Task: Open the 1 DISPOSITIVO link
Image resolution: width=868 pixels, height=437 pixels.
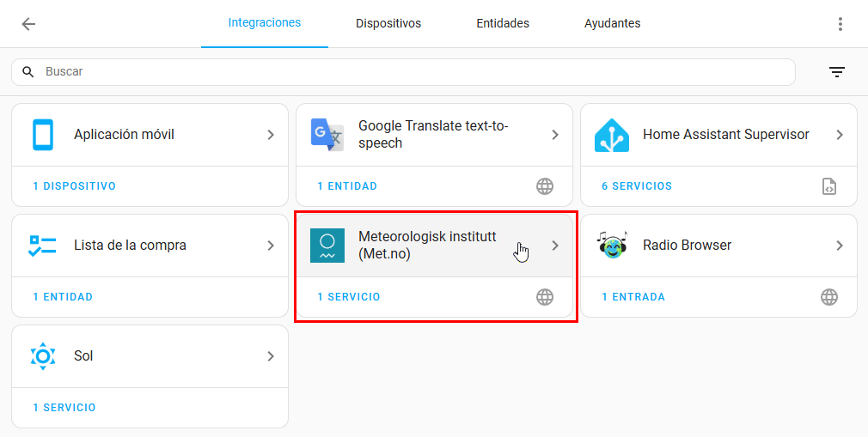Action: coord(74,186)
